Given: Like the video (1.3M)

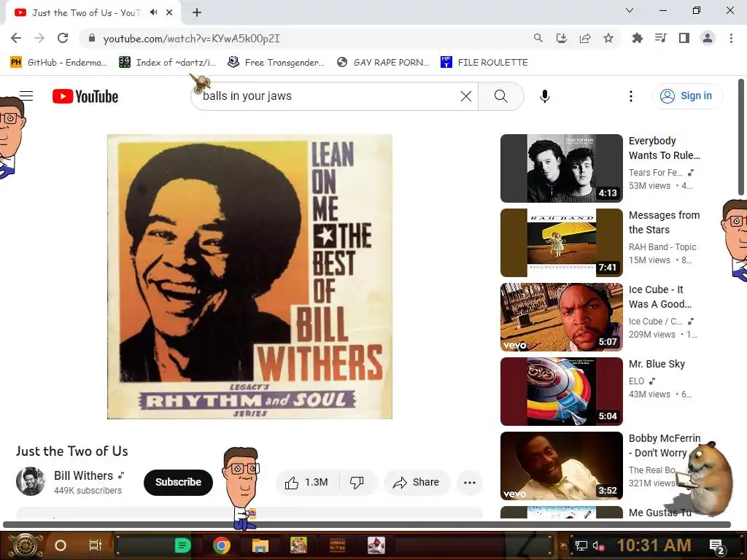Looking at the screenshot, I should click(x=307, y=483).
